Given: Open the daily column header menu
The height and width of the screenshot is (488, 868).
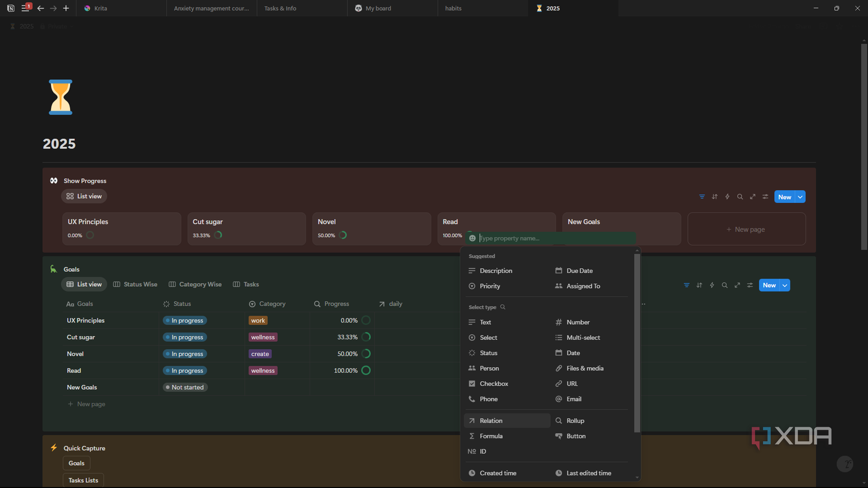Looking at the screenshot, I should tap(391, 304).
